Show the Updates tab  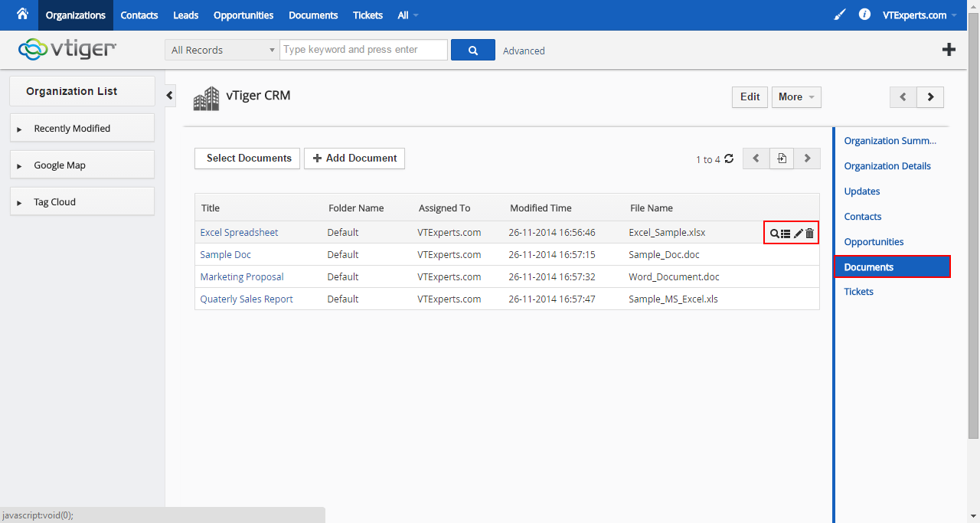pyautogui.click(x=862, y=191)
